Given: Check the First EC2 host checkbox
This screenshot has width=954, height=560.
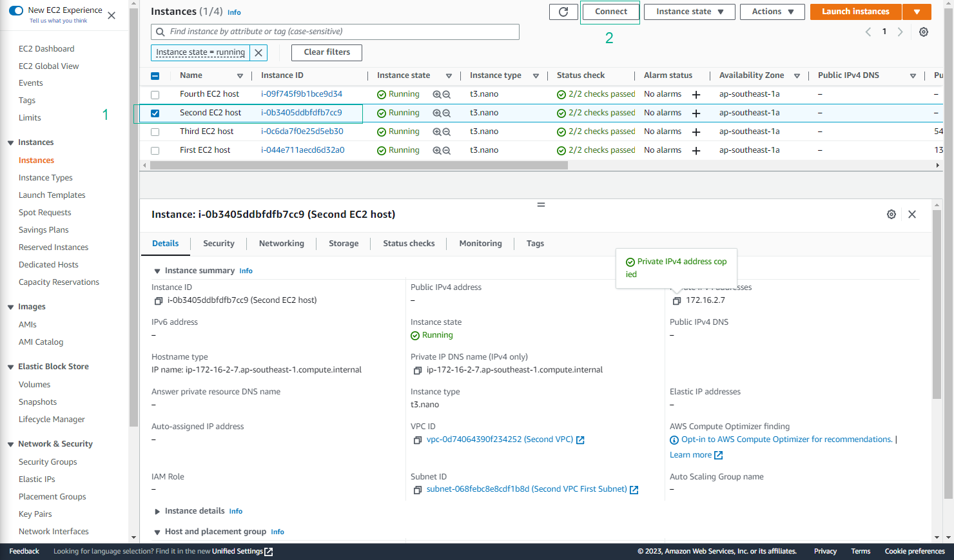Looking at the screenshot, I should click(x=155, y=151).
